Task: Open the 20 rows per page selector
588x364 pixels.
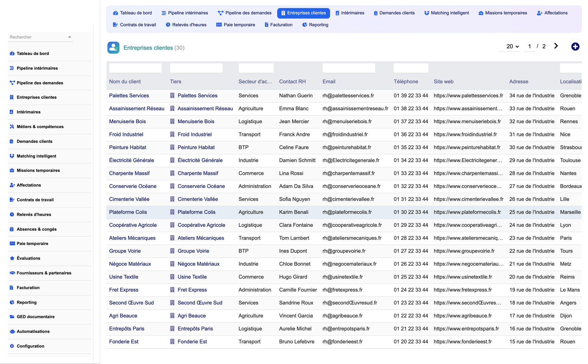Action: click(x=512, y=47)
